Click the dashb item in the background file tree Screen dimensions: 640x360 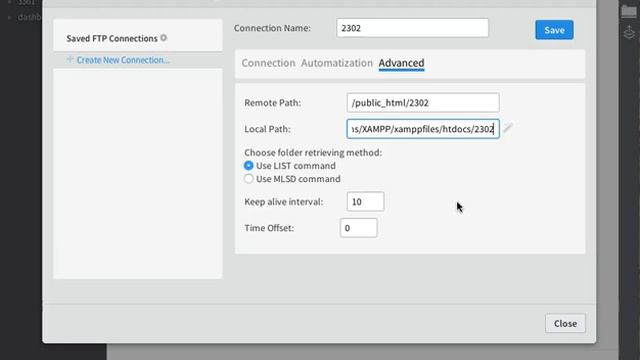point(29,18)
